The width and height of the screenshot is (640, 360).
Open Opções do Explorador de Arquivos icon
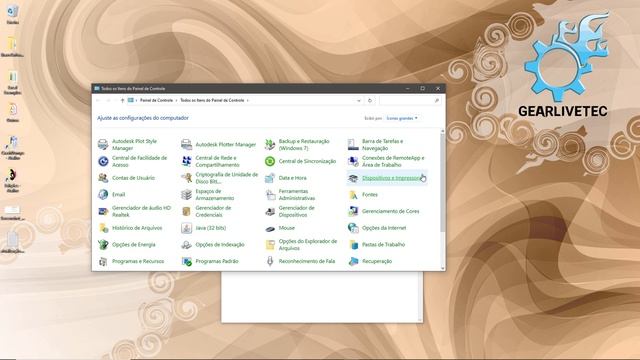pos(270,244)
